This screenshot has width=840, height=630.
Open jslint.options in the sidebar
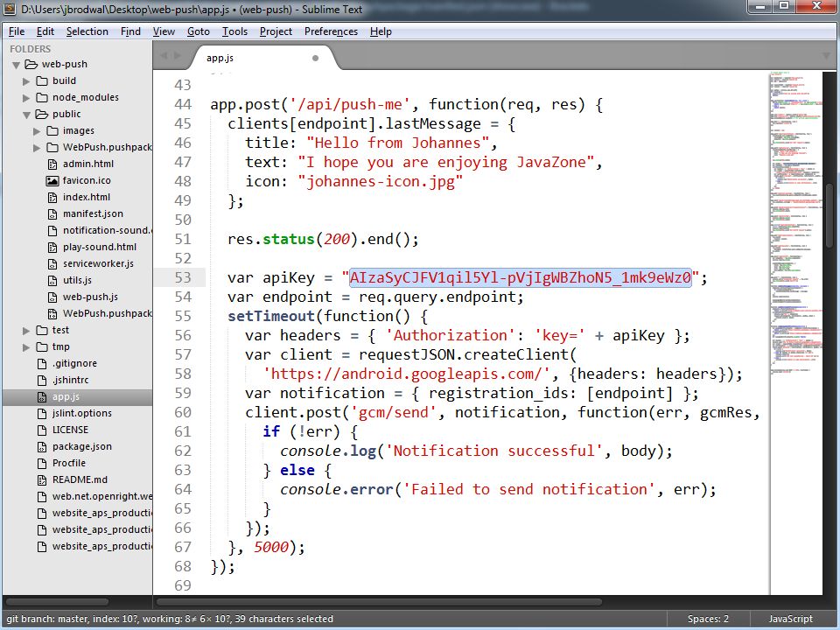tap(82, 413)
